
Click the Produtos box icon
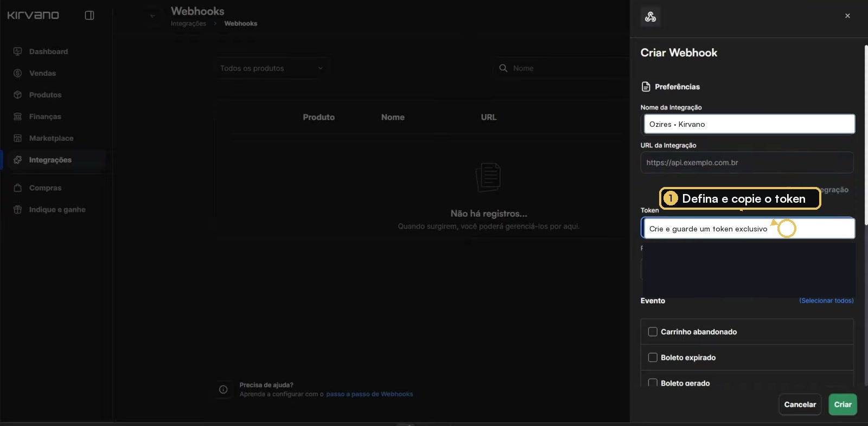coord(18,95)
